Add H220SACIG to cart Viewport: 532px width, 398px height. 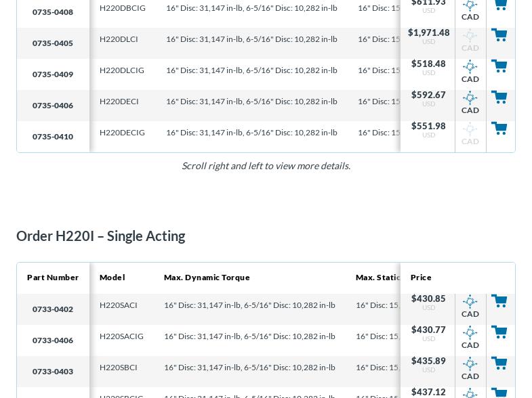pos(499,332)
